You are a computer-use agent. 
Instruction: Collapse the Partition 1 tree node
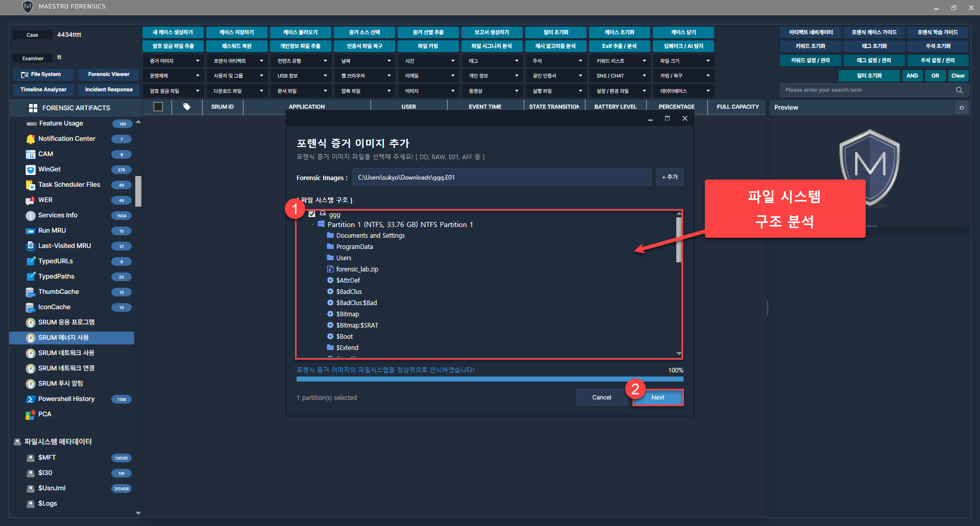coord(313,224)
